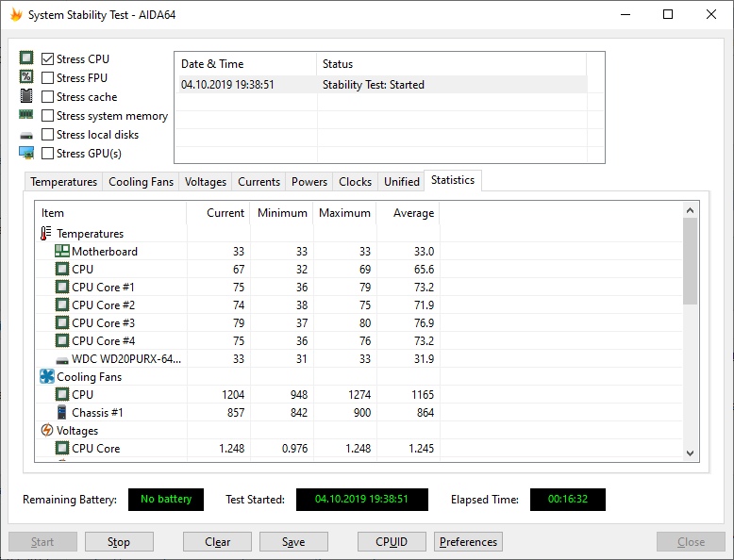Click the monitor icon beside Stress GPU(s)
The height and width of the screenshot is (560, 734).
coord(26,153)
